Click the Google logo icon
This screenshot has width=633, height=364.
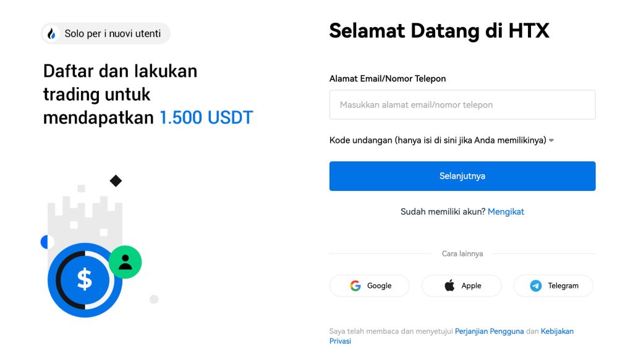[x=355, y=286]
